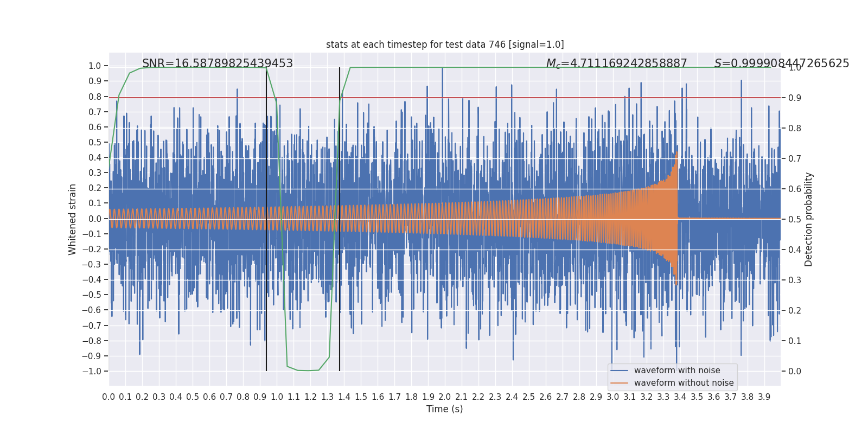
Task: Click the red horizontal threshold line
Action: click(445, 98)
